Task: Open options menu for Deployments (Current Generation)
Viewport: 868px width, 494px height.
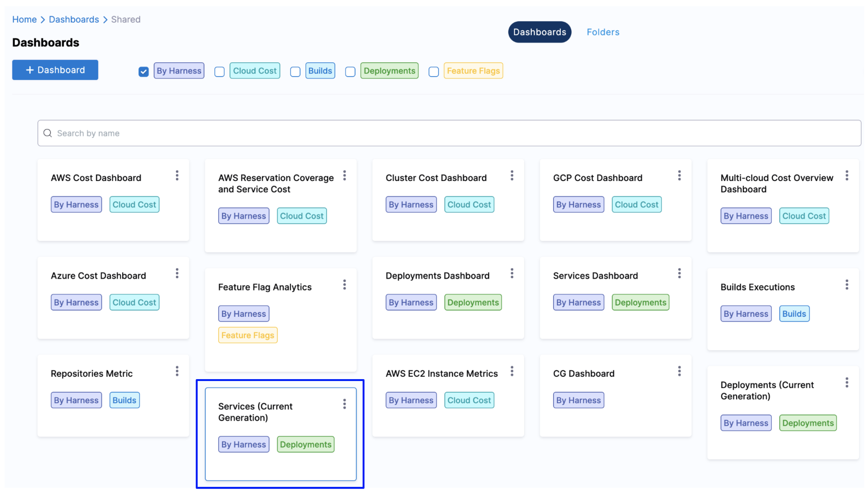Action: (x=847, y=383)
